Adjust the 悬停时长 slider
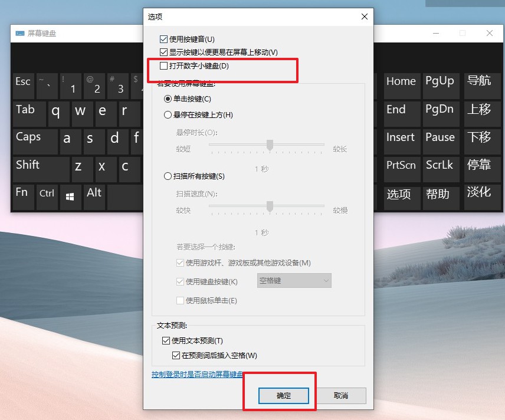The height and width of the screenshot is (420, 505). pos(270,145)
